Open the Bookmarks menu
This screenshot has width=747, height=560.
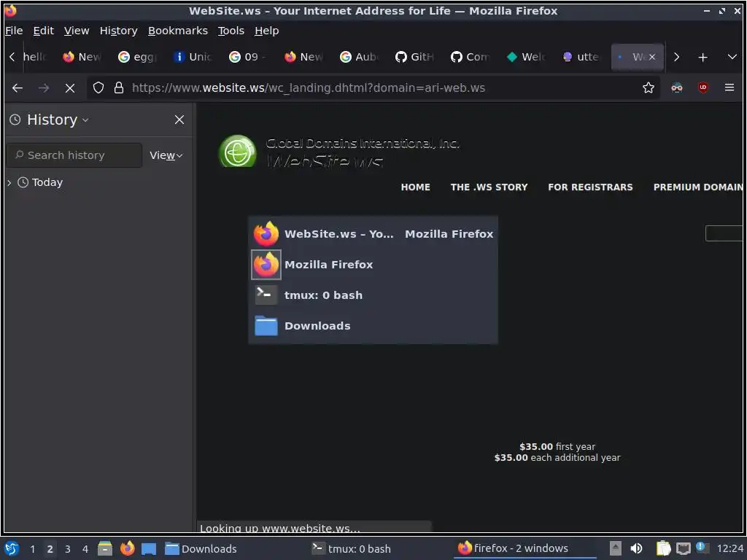pos(178,31)
